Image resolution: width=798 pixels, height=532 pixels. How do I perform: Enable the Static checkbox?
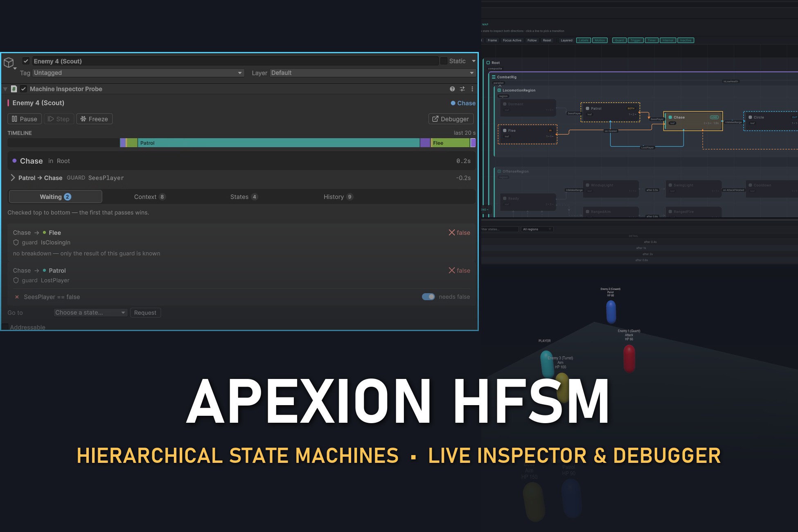tap(444, 61)
